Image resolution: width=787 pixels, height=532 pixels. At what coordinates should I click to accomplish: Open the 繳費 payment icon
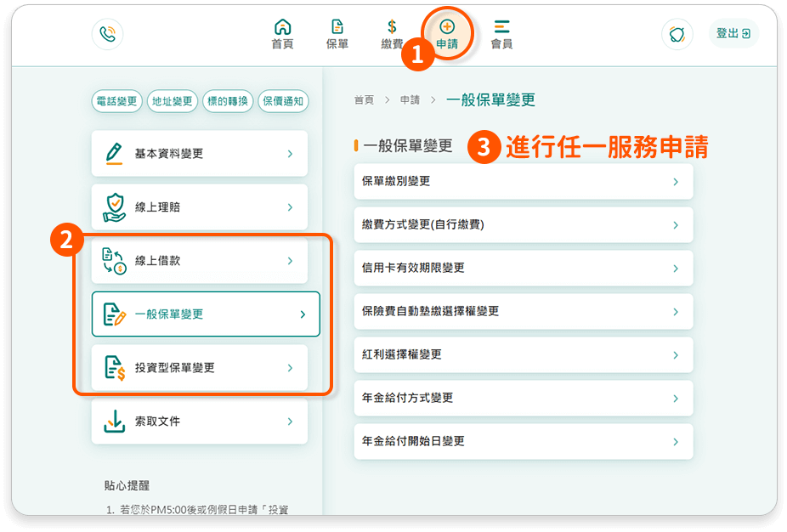391,27
